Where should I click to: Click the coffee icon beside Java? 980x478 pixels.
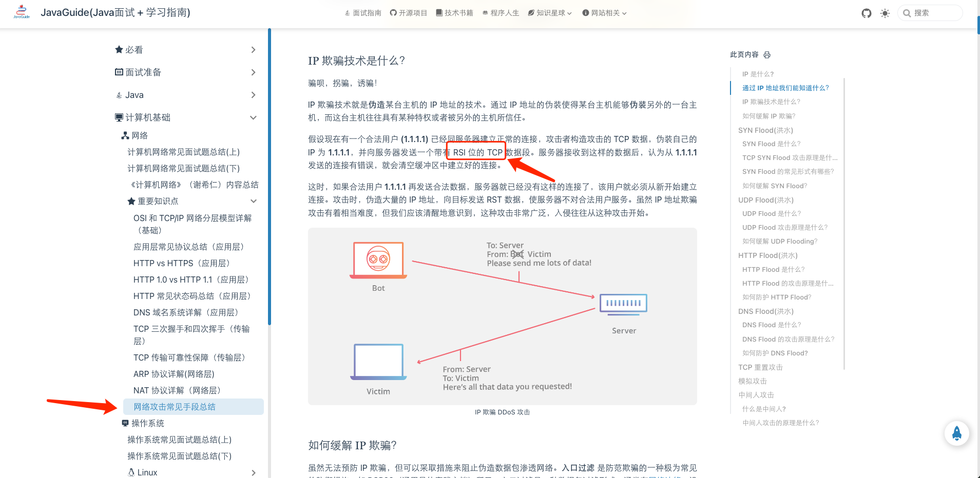pyautogui.click(x=119, y=94)
